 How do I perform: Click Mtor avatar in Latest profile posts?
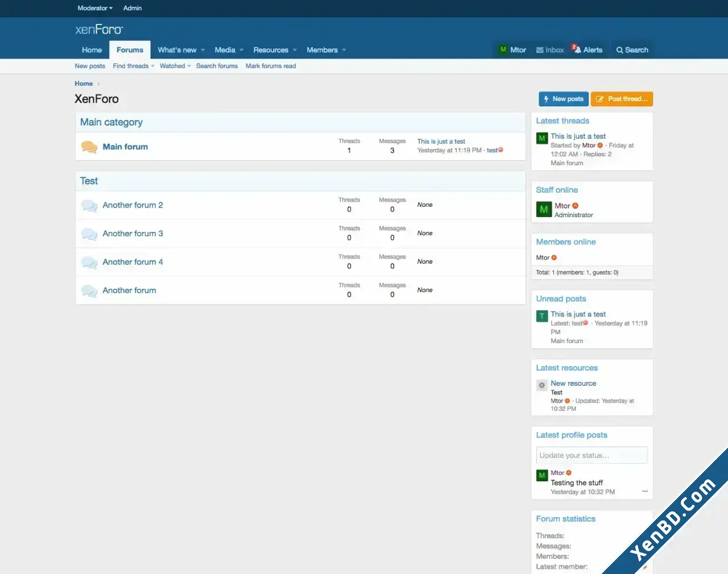coord(542,475)
